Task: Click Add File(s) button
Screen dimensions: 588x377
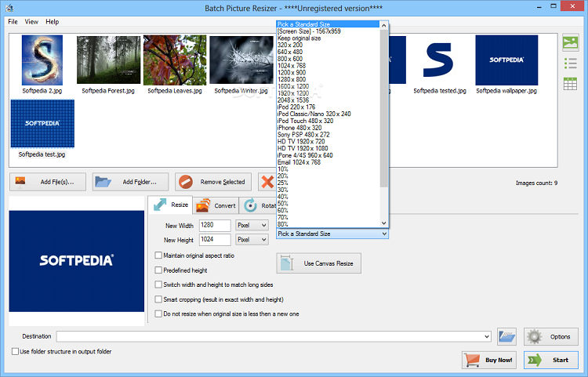Action: 48,182
